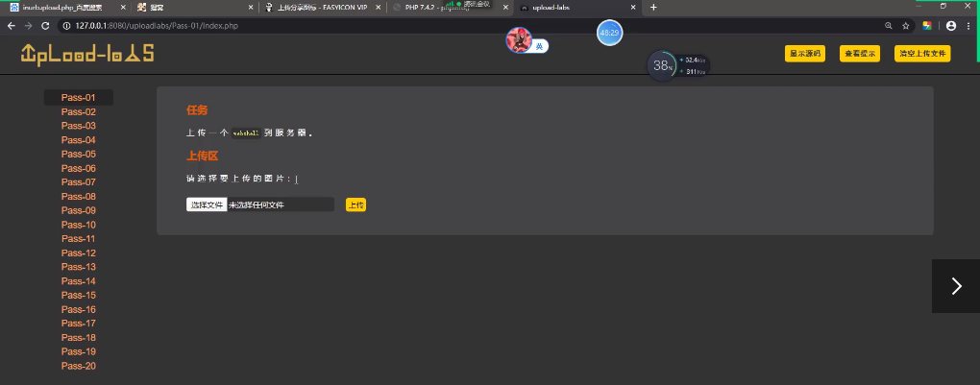
Task: Select Pass-20 from the level list
Action: pyautogui.click(x=79, y=366)
